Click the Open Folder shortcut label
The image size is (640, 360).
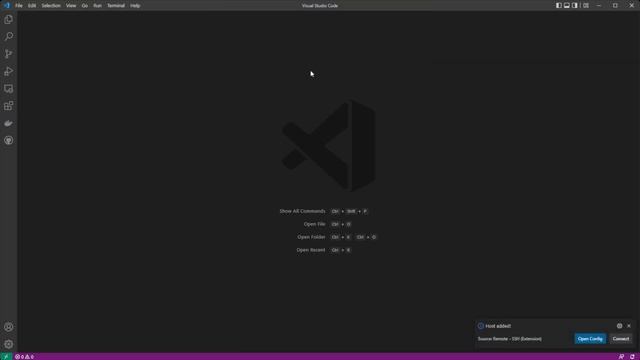pyautogui.click(x=311, y=237)
